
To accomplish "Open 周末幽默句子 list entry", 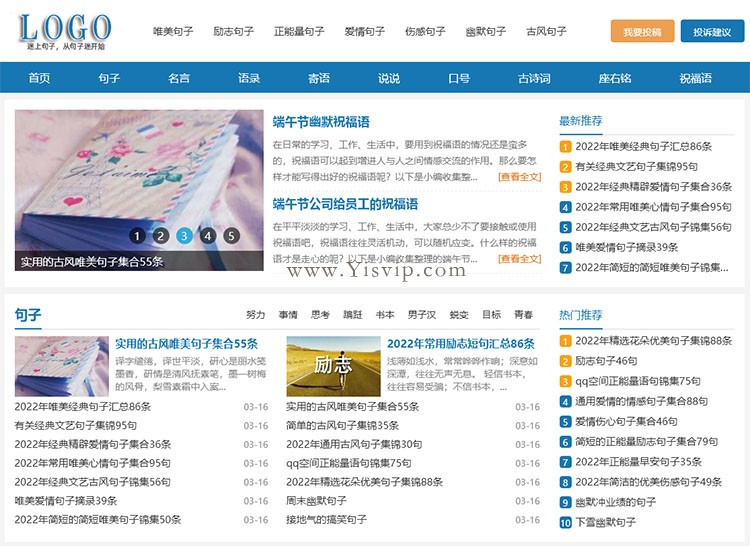I will click(316, 501).
